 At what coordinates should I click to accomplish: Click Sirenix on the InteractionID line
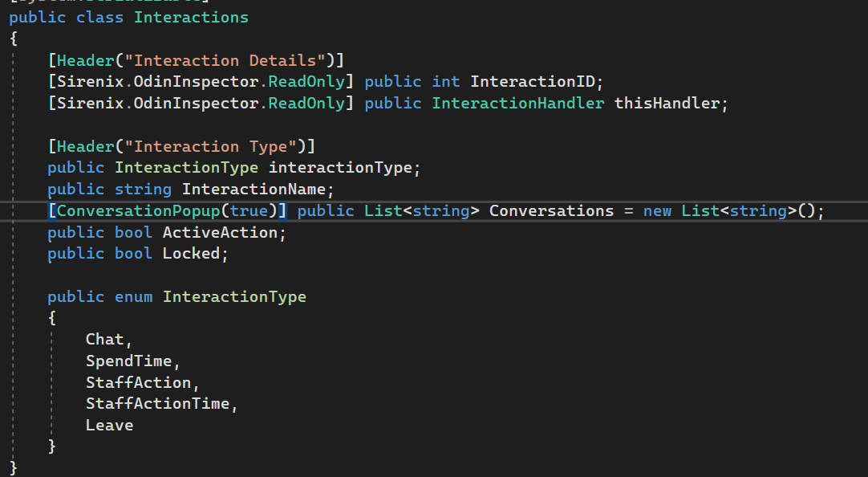pyautogui.click(x=90, y=82)
